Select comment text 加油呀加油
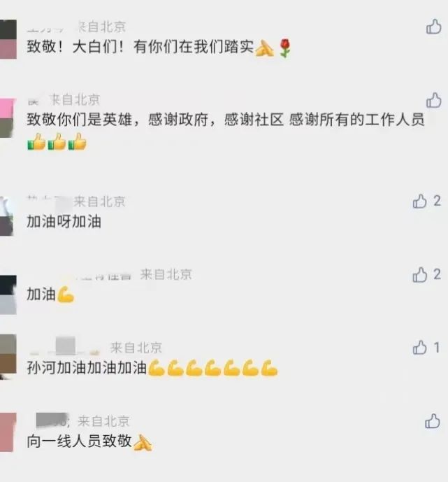Viewport: 448px width, 482px height. (64, 221)
